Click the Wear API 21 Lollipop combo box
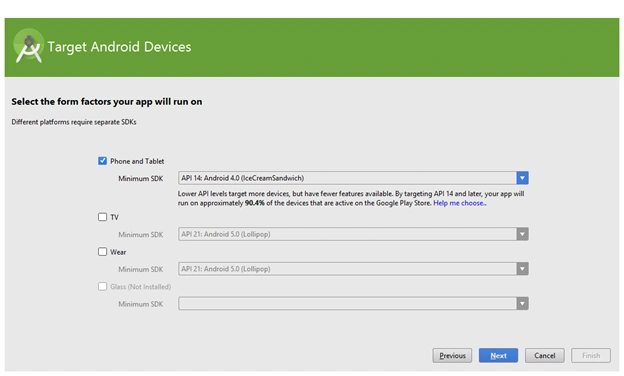The height and width of the screenshot is (376, 624). (x=353, y=269)
